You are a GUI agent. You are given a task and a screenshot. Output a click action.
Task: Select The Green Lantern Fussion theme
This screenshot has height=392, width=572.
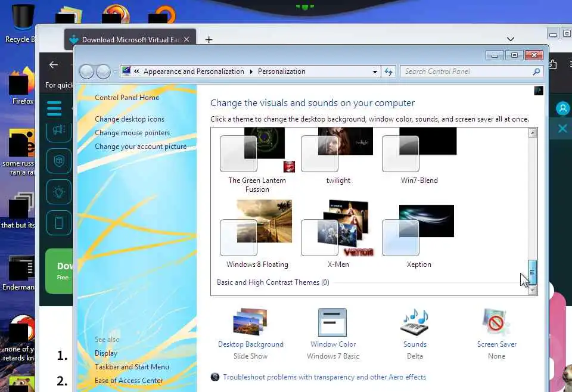click(x=257, y=160)
